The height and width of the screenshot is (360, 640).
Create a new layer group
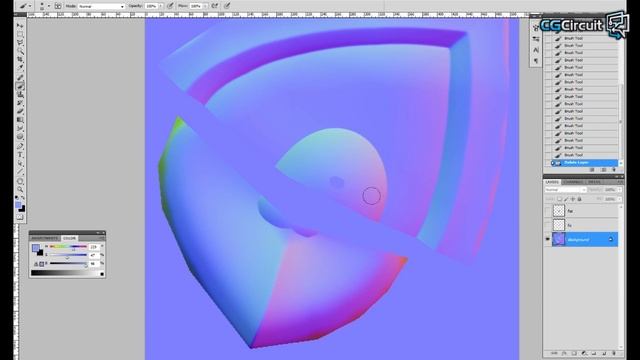click(594, 353)
